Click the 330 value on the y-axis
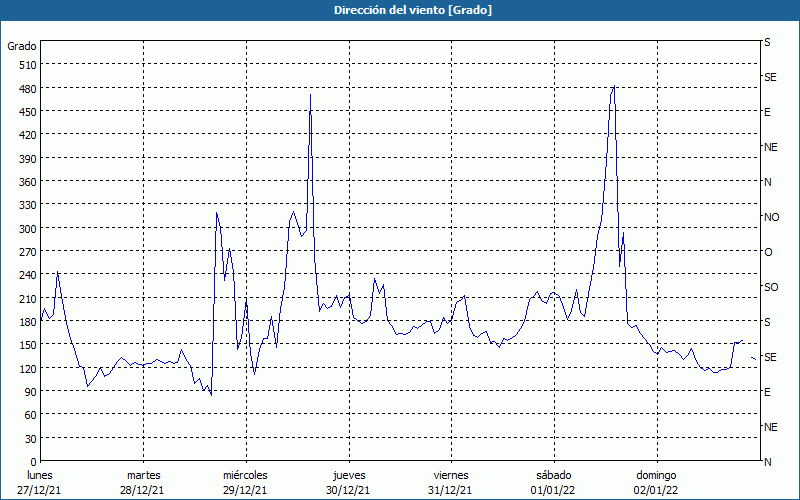Screen dimensions: 800x500 click(x=28, y=205)
